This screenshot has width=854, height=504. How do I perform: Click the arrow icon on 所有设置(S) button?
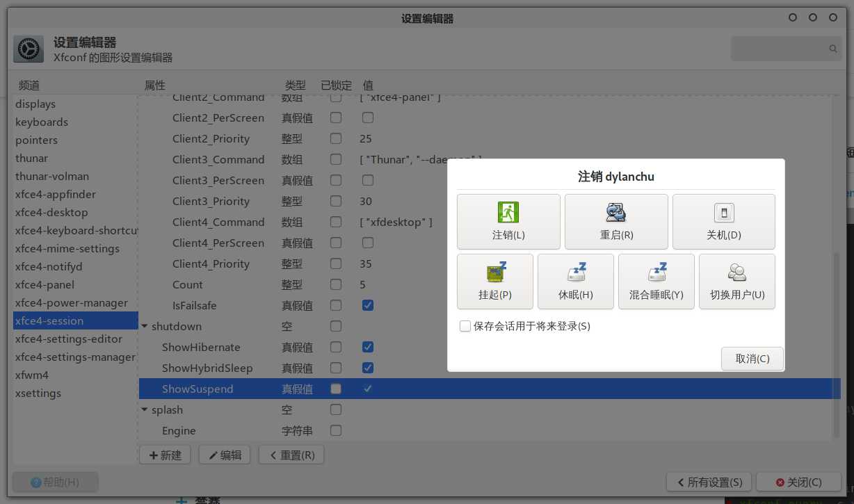[681, 482]
